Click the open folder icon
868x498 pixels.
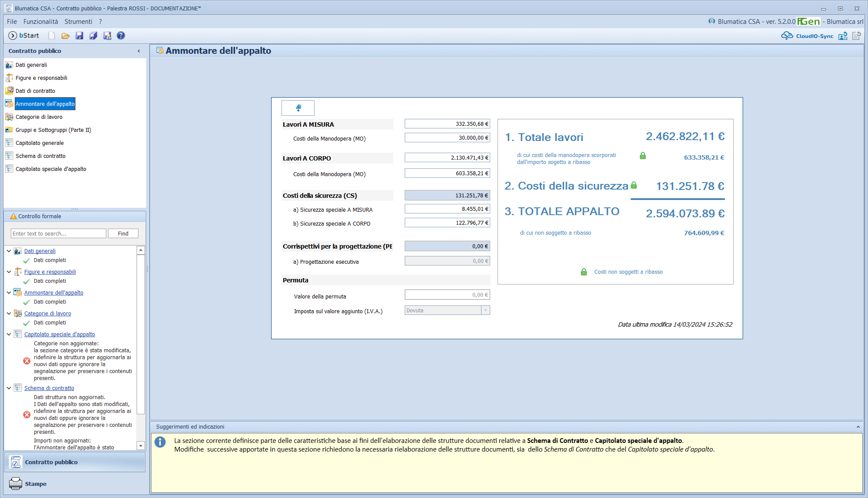pyautogui.click(x=66, y=36)
